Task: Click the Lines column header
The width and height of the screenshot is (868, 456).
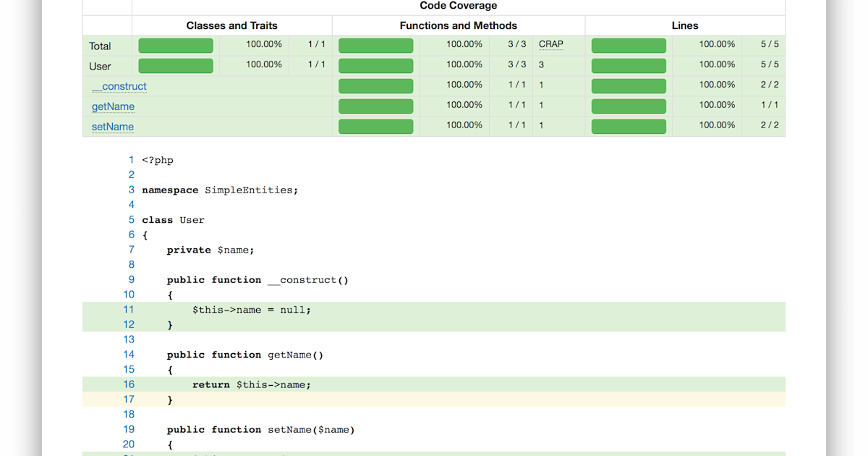Action: pyautogui.click(x=684, y=25)
